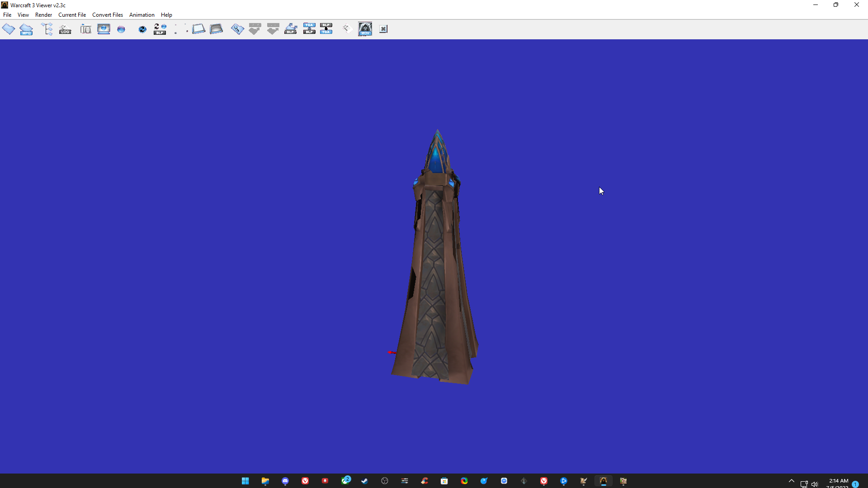This screenshot has height=488, width=868.
Task: Click the camera screenshot toolbar icon
Action: point(85,29)
